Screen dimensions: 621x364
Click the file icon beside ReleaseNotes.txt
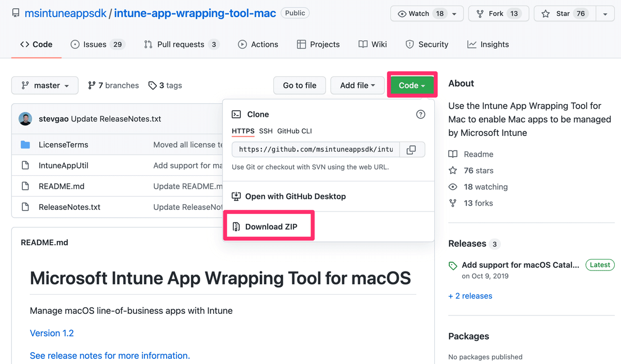point(25,207)
